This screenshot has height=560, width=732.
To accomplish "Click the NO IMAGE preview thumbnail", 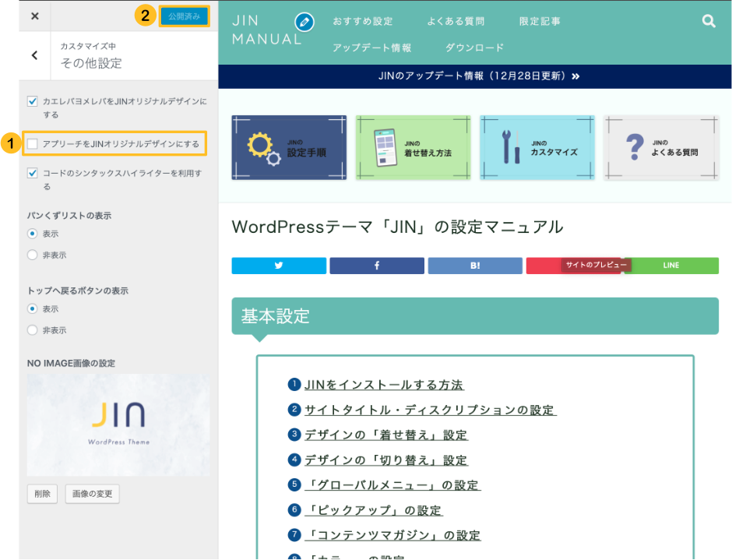I will click(x=118, y=424).
